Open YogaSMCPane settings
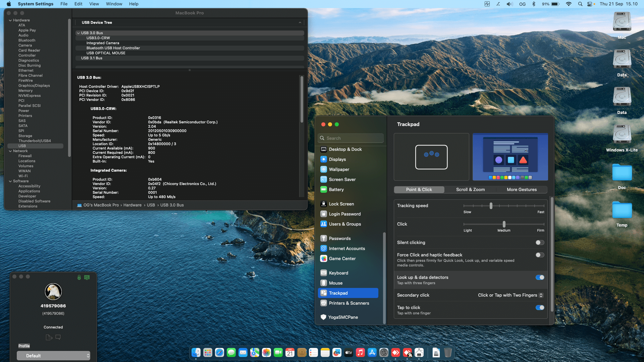Viewport: 644px width, 362px height. pos(348,317)
